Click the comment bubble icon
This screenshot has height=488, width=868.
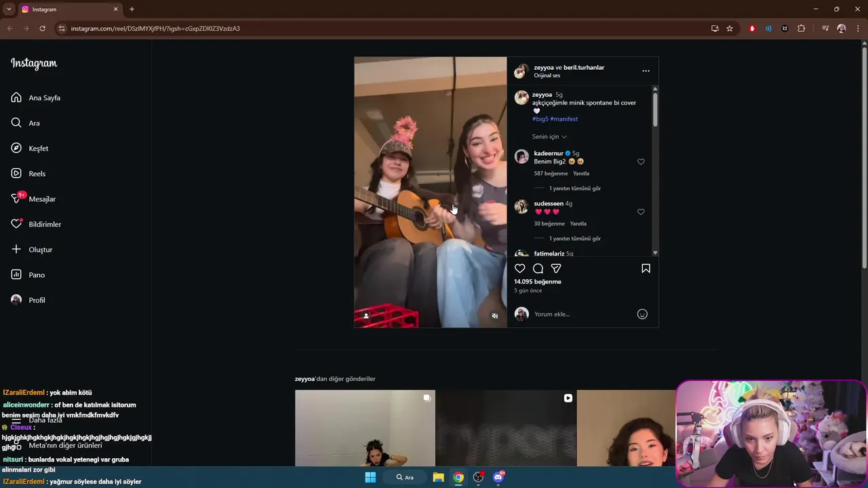pos(538,268)
